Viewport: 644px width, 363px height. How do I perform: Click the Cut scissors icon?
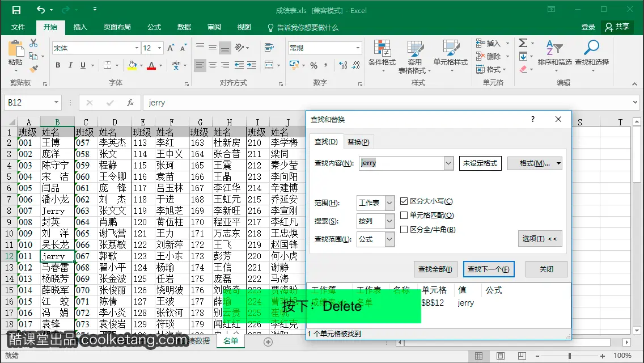pos(33,43)
